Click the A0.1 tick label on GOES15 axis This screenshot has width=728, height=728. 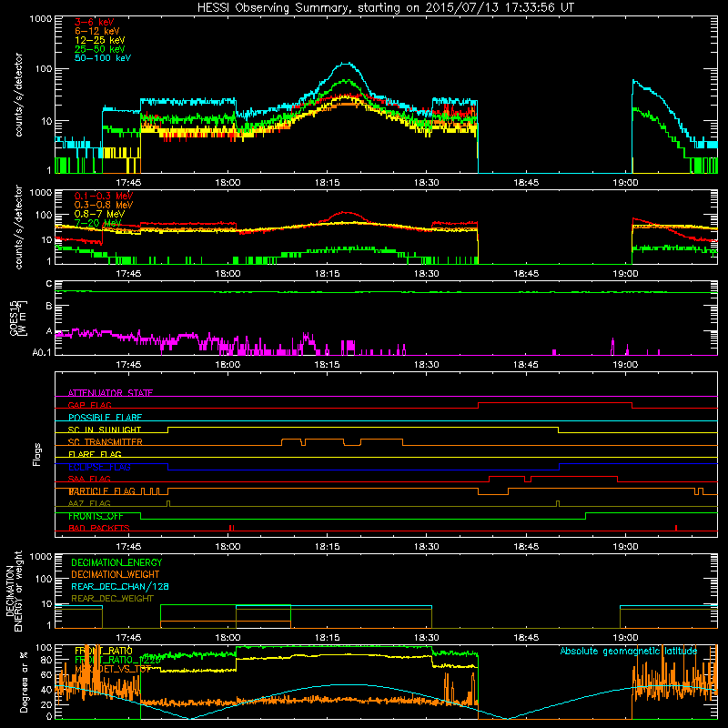(x=41, y=353)
